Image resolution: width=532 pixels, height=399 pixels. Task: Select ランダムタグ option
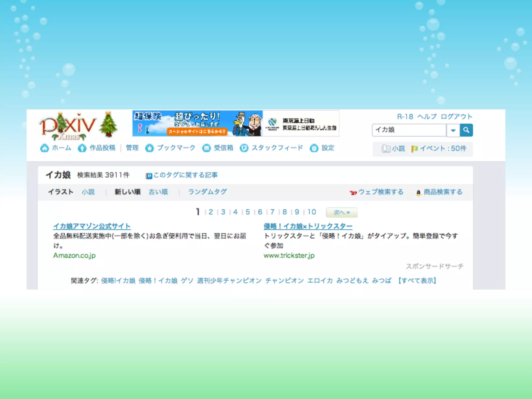(207, 192)
